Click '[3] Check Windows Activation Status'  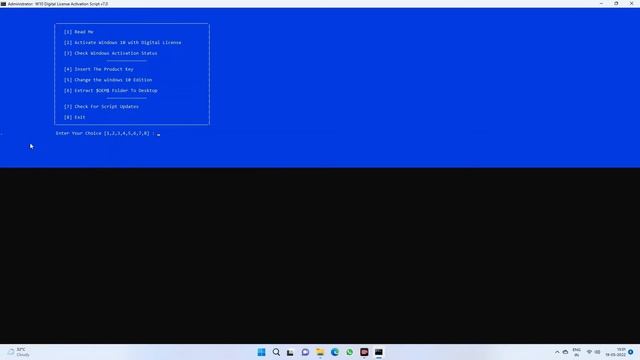coord(110,53)
